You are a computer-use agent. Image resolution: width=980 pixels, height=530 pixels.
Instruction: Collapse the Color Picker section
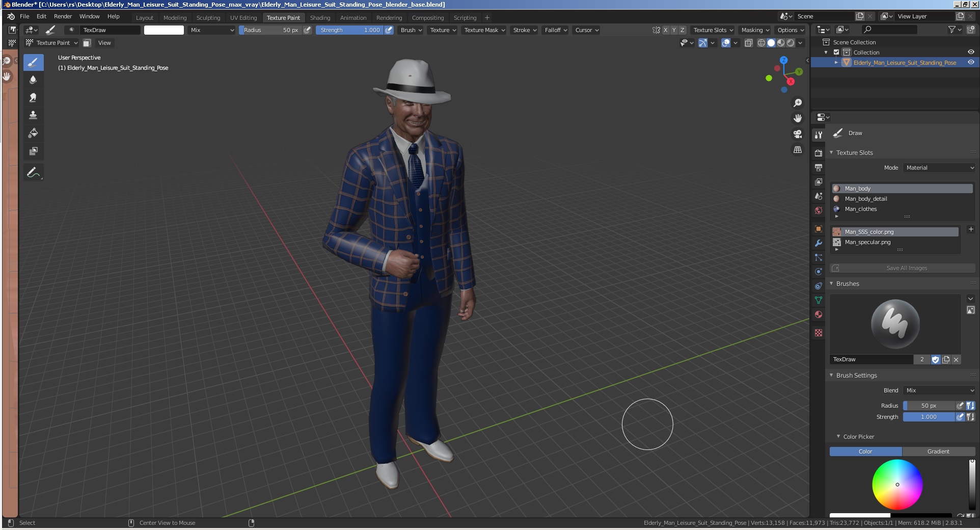point(838,436)
